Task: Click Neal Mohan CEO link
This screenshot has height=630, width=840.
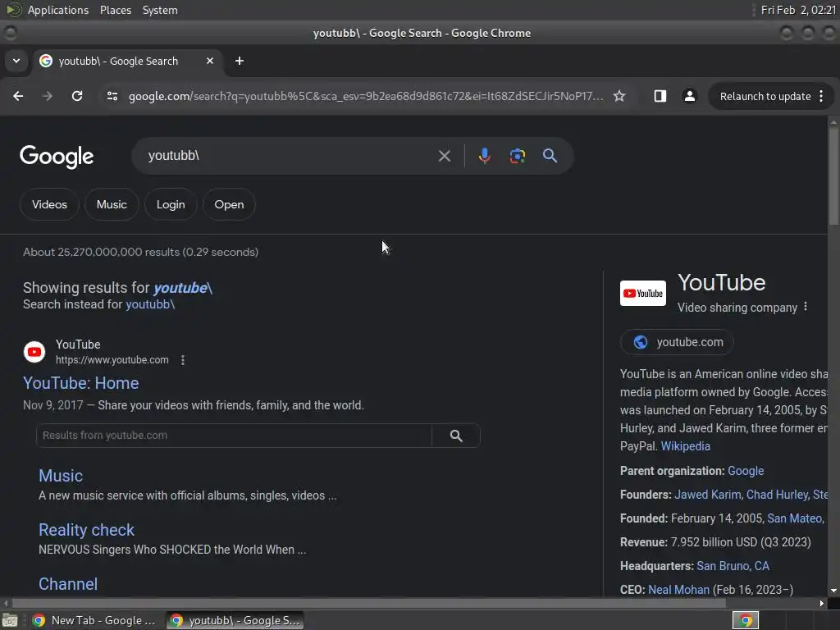Action: pyautogui.click(x=678, y=590)
